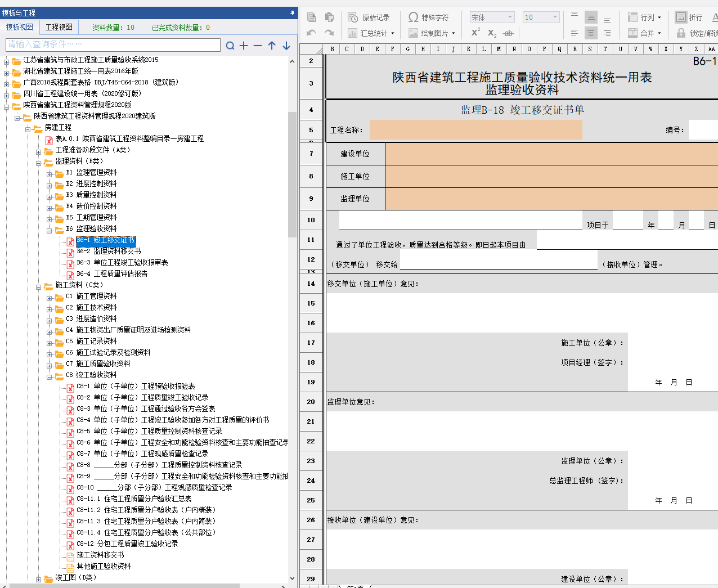Select 施工资料移交书 item

[x=100, y=555]
